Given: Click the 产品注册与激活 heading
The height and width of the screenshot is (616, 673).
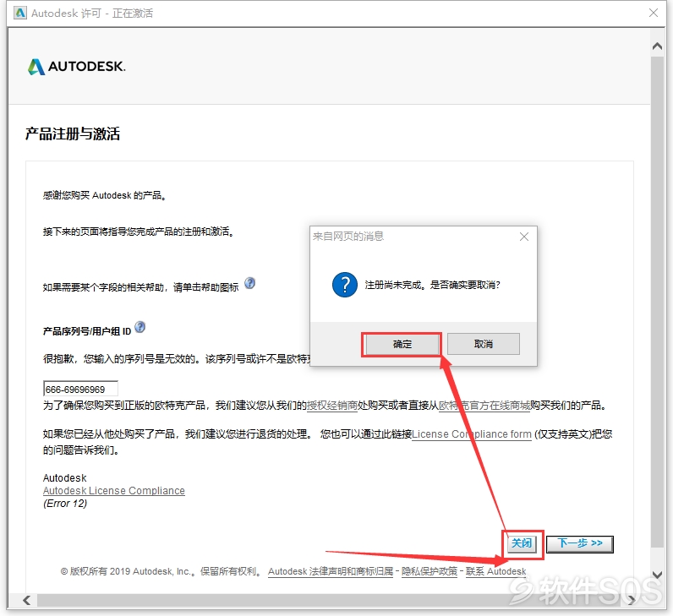Looking at the screenshot, I should tap(73, 134).
